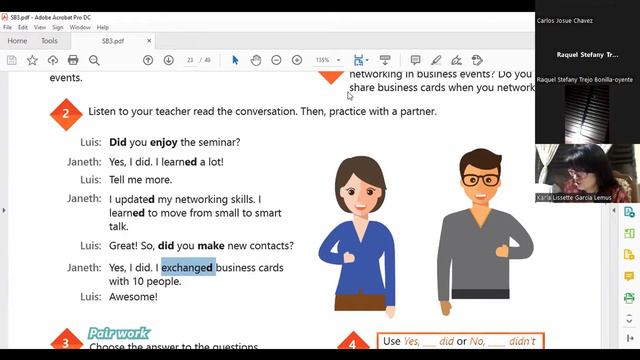Open the comment tool in right pane
This screenshot has height=360, width=640.
click(629, 276)
